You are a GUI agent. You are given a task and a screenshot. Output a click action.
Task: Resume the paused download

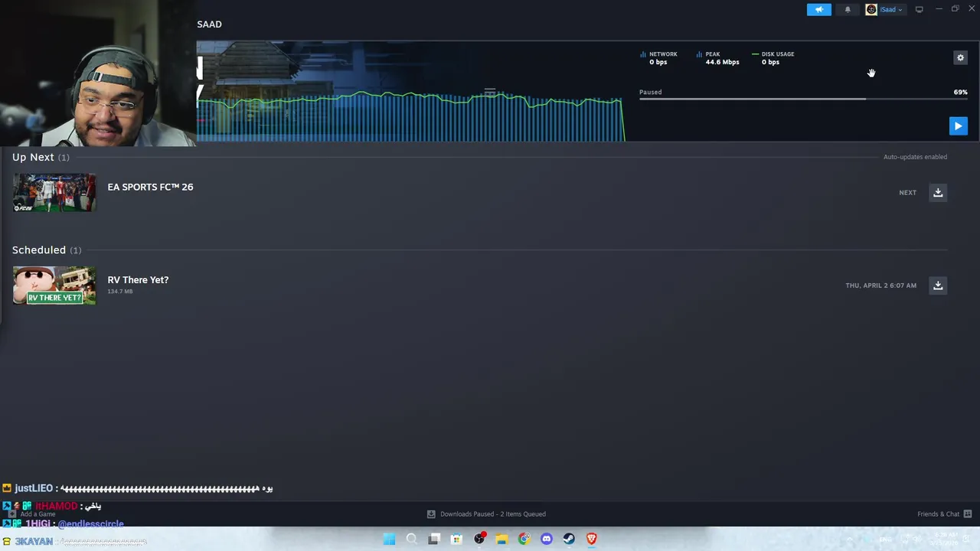[958, 126]
